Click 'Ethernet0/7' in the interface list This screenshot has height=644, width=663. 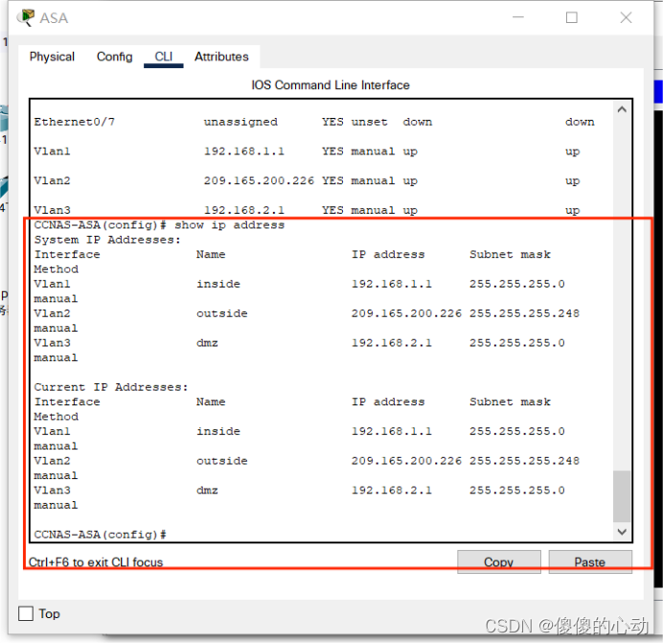click(75, 122)
